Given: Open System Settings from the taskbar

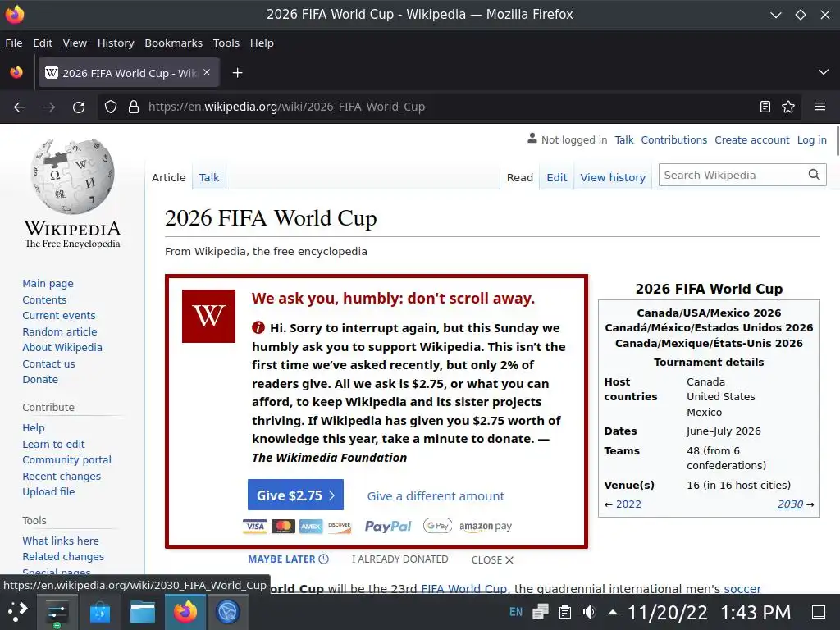Looking at the screenshot, I should pyautogui.click(x=57, y=612).
